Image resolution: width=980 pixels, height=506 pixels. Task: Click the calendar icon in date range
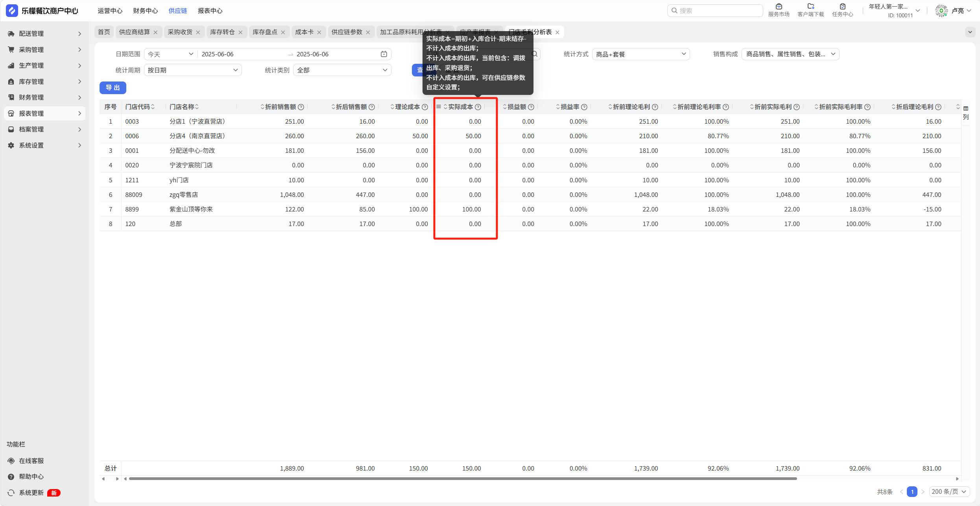[x=384, y=54]
